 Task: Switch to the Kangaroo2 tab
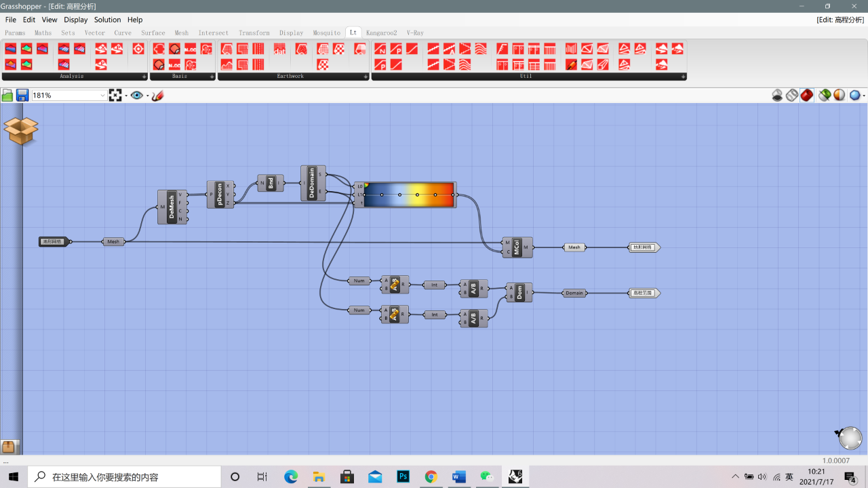point(381,33)
